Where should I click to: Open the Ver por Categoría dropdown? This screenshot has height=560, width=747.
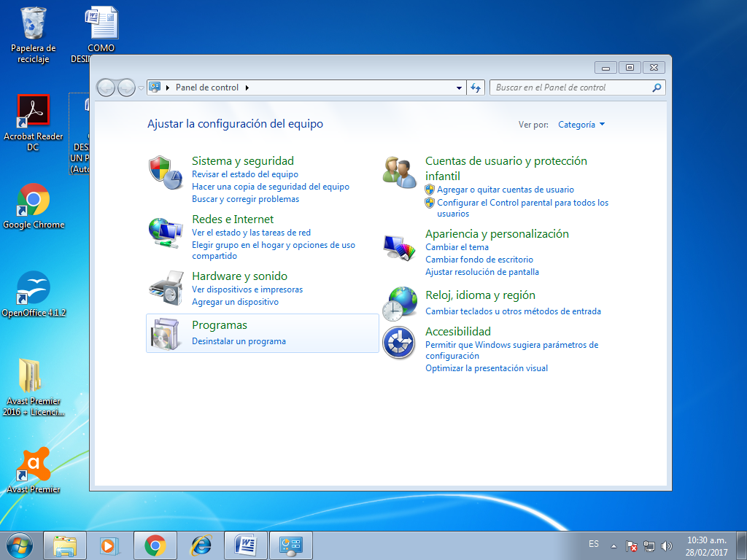581,125
